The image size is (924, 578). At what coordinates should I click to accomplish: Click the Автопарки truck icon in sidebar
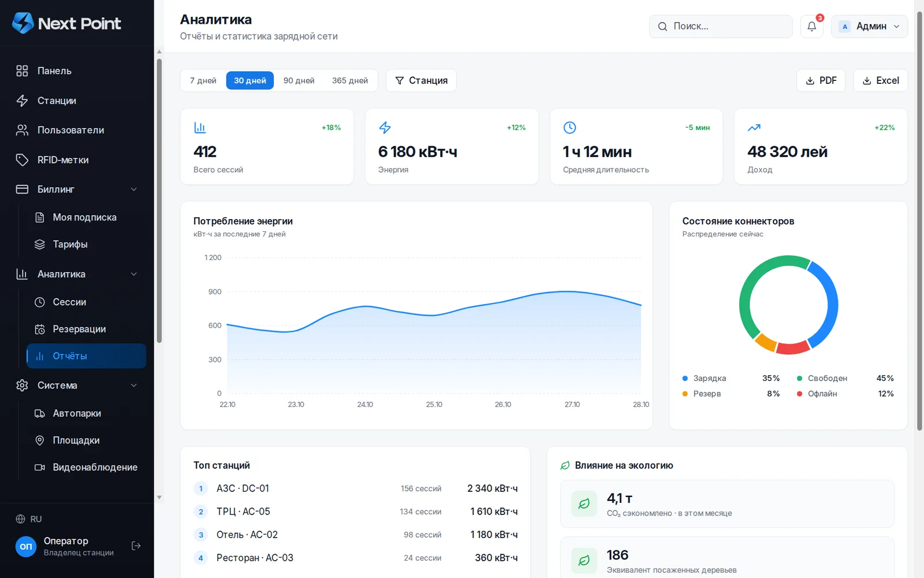click(x=40, y=413)
